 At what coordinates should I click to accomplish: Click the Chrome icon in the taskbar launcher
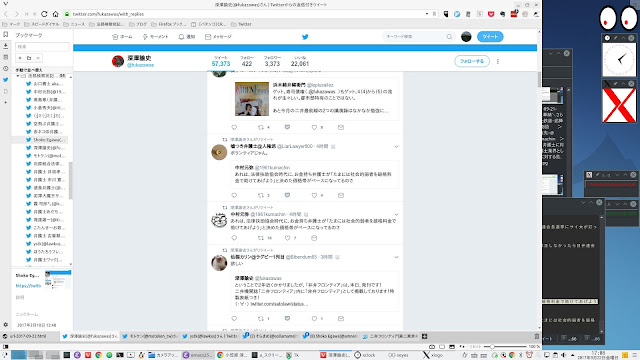click(98, 355)
